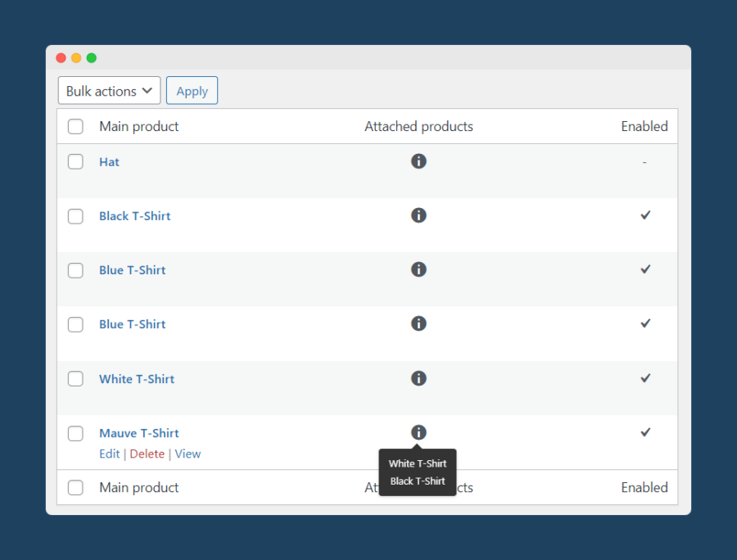Click the second Blue T-Shirt's info icon
The width and height of the screenshot is (737, 560).
tap(418, 323)
